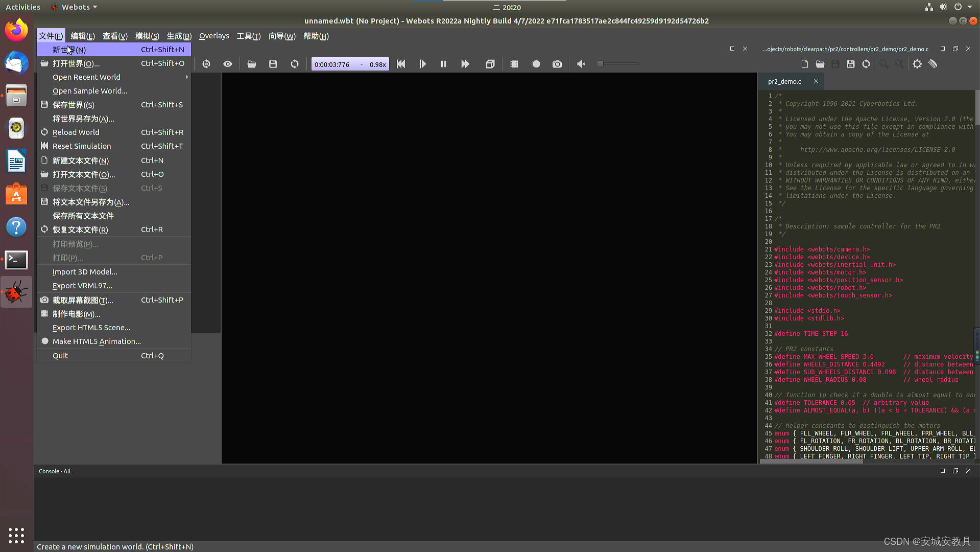Open Thunderbird mail from the dock

pyautogui.click(x=16, y=63)
